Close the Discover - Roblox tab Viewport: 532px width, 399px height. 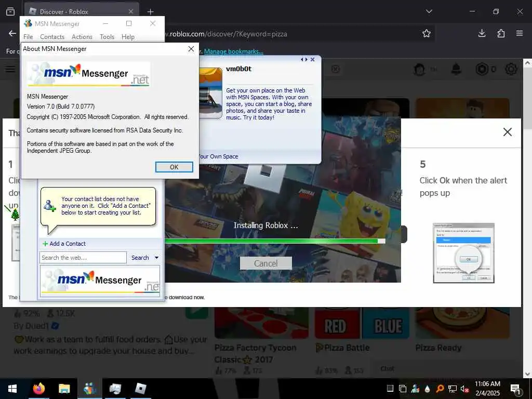[130, 11]
